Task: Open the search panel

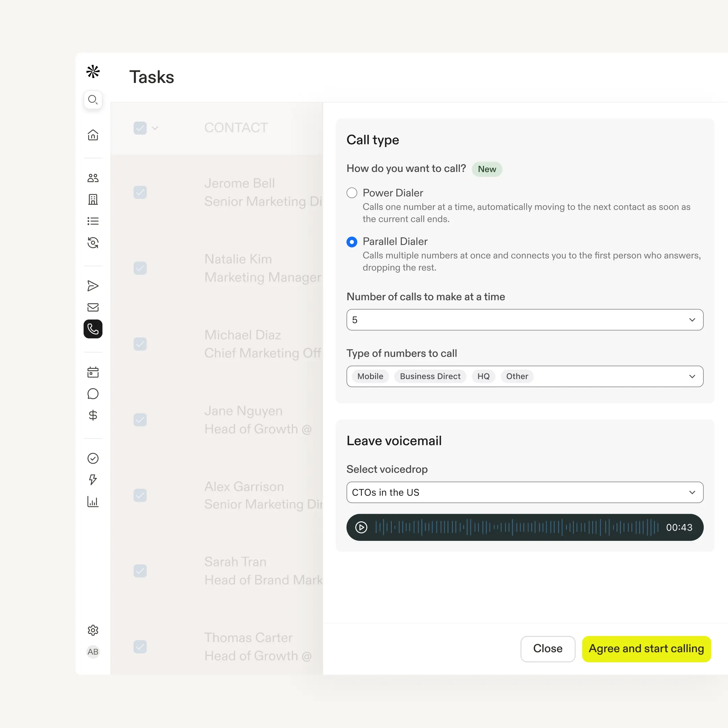Action: [x=93, y=100]
